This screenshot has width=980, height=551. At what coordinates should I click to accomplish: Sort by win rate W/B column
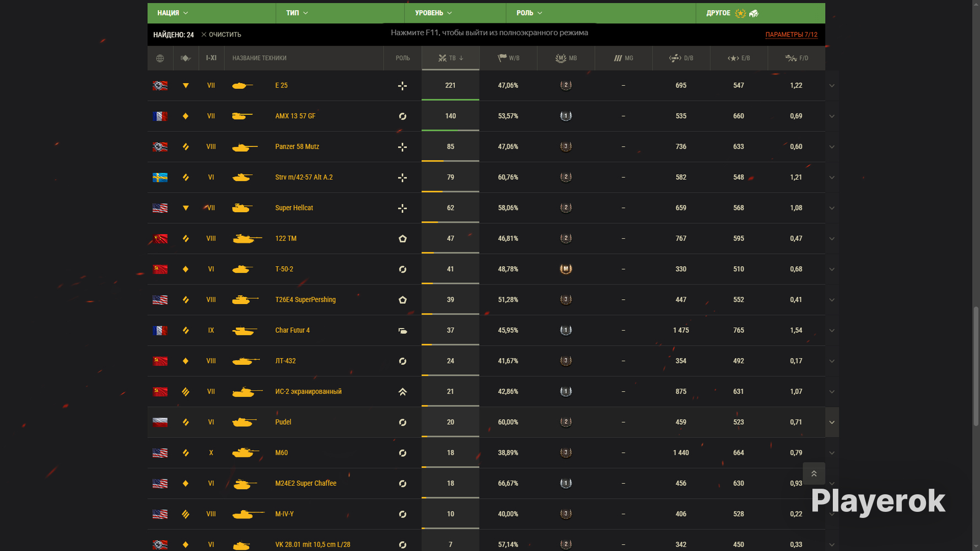[508, 58]
